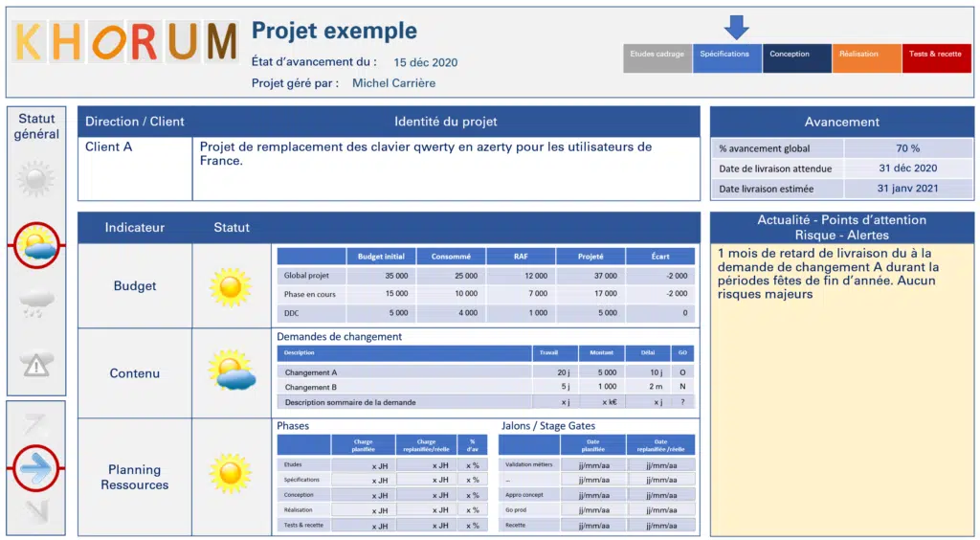
Task: Select the circled sun-and-cloud general status icon
Action: (x=36, y=245)
